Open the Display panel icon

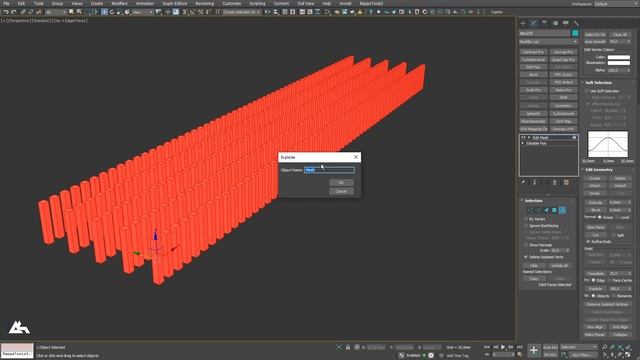(566, 23)
